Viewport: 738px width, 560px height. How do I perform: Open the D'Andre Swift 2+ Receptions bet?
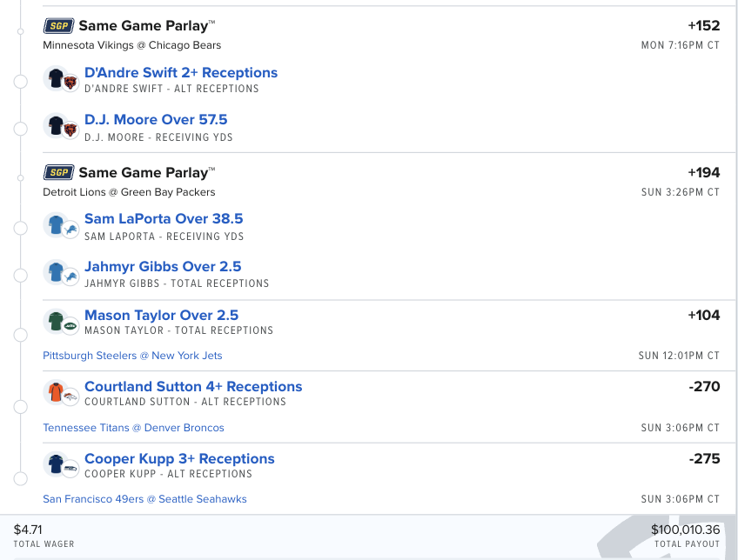[x=181, y=71]
